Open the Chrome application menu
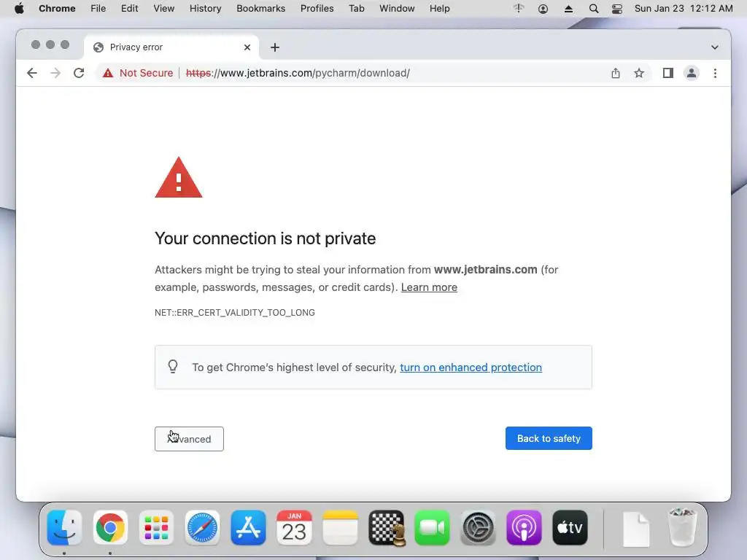The image size is (747, 560). coord(57,9)
